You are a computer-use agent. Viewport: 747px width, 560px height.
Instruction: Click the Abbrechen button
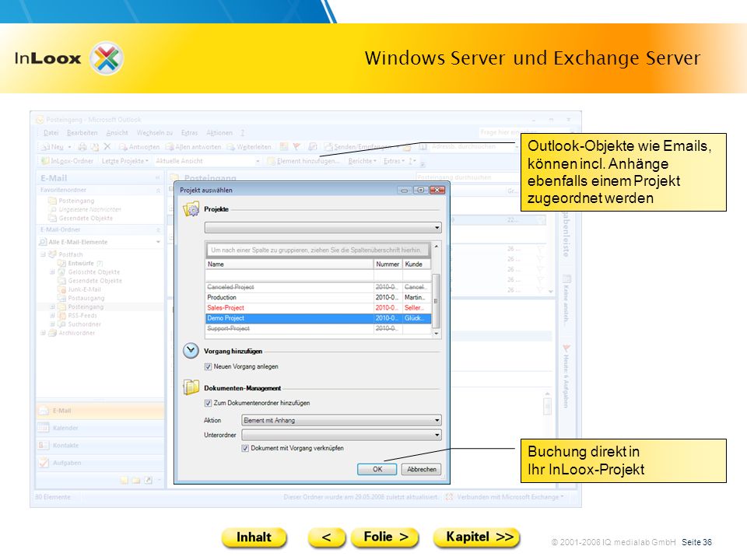422,469
